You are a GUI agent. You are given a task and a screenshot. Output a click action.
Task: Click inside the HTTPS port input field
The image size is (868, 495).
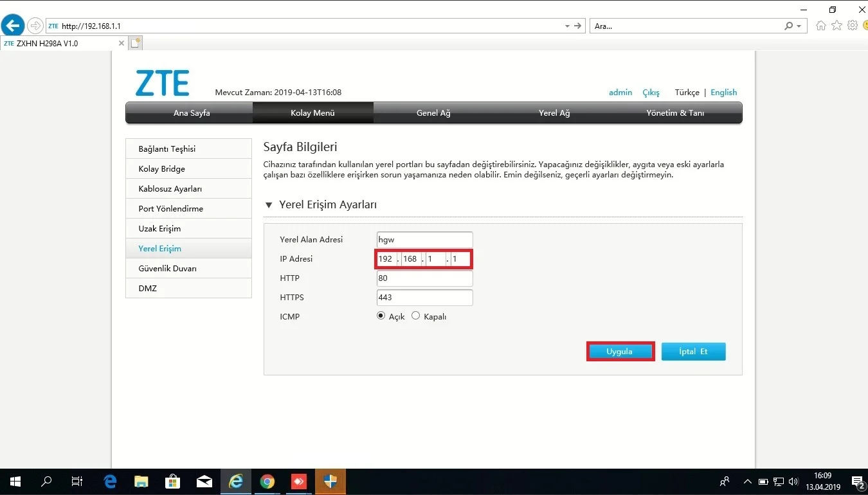coord(424,297)
